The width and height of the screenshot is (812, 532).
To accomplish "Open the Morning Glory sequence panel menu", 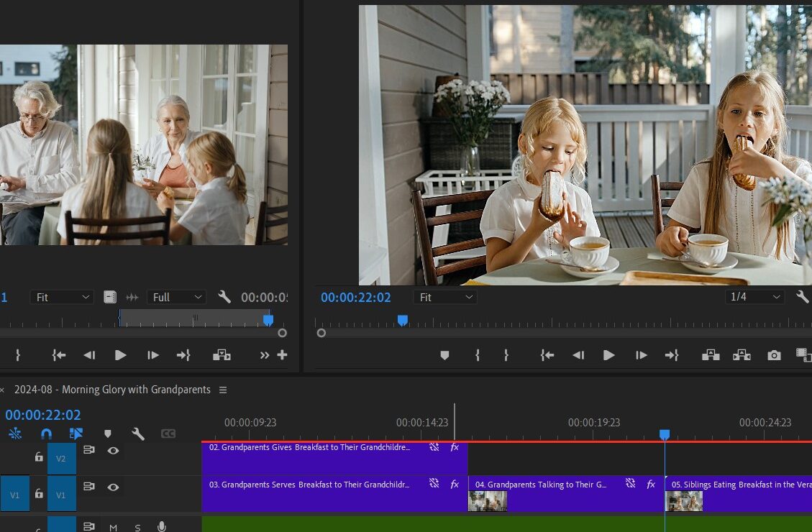I will pos(223,390).
